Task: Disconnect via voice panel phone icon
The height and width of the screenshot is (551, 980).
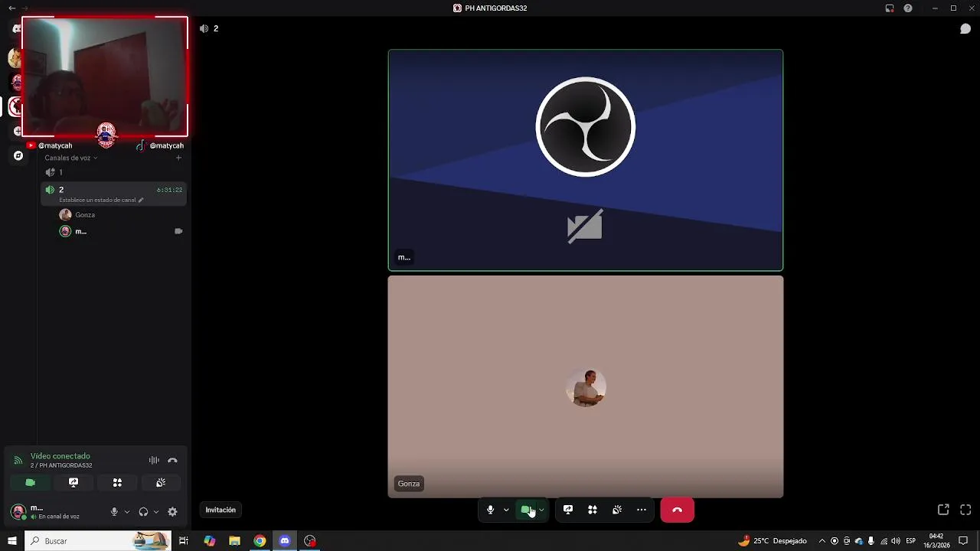Action: (x=172, y=460)
